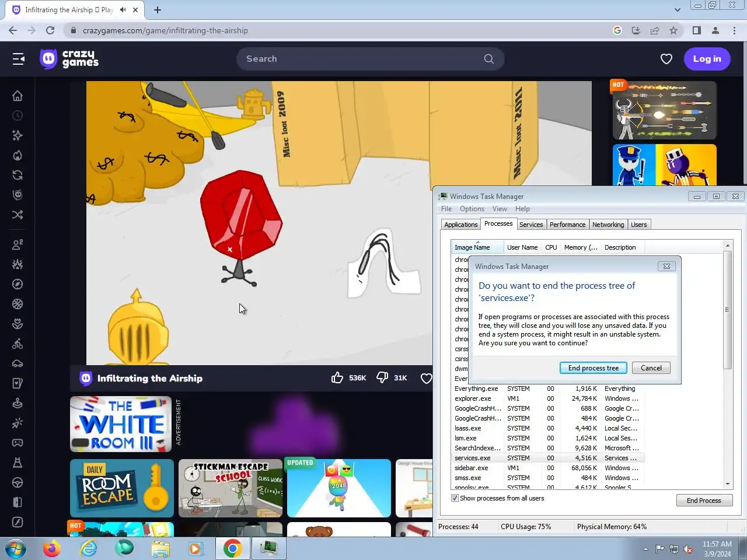The width and height of the screenshot is (747, 560).
Task: Open the File menu in Task Manager
Action: click(446, 209)
